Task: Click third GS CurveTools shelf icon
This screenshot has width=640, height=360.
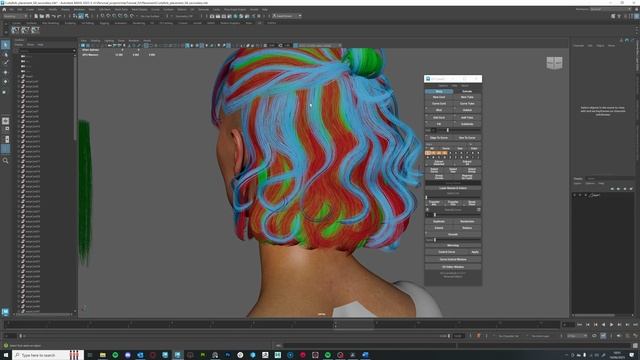Action: [x=35, y=30]
